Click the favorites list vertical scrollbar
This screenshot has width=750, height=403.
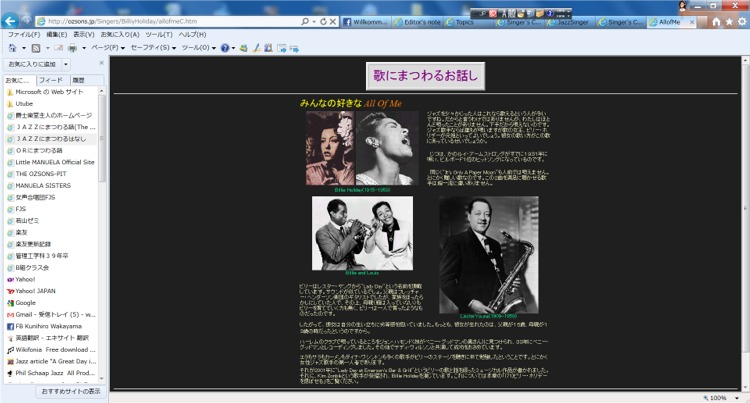(x=102, y=233)
